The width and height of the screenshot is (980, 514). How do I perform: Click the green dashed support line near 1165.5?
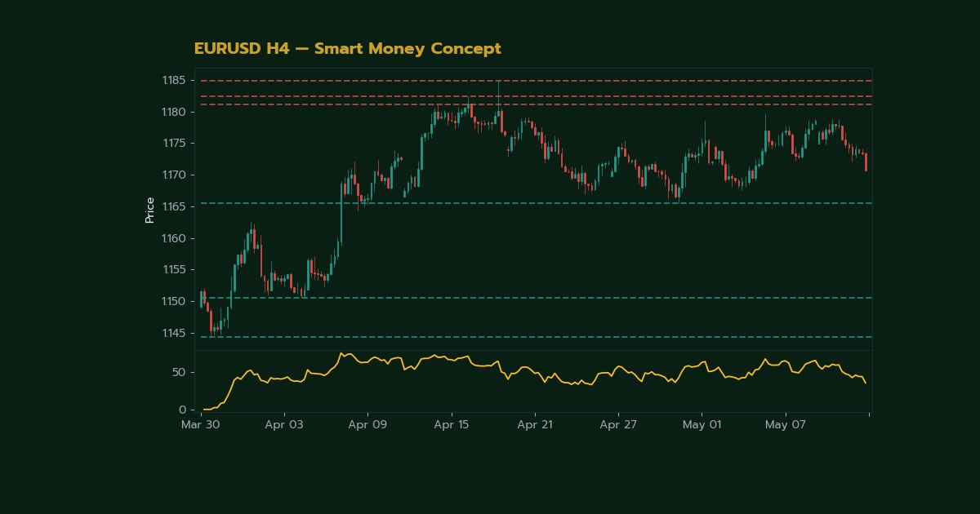pyautogui.click(x=536, y=203)
